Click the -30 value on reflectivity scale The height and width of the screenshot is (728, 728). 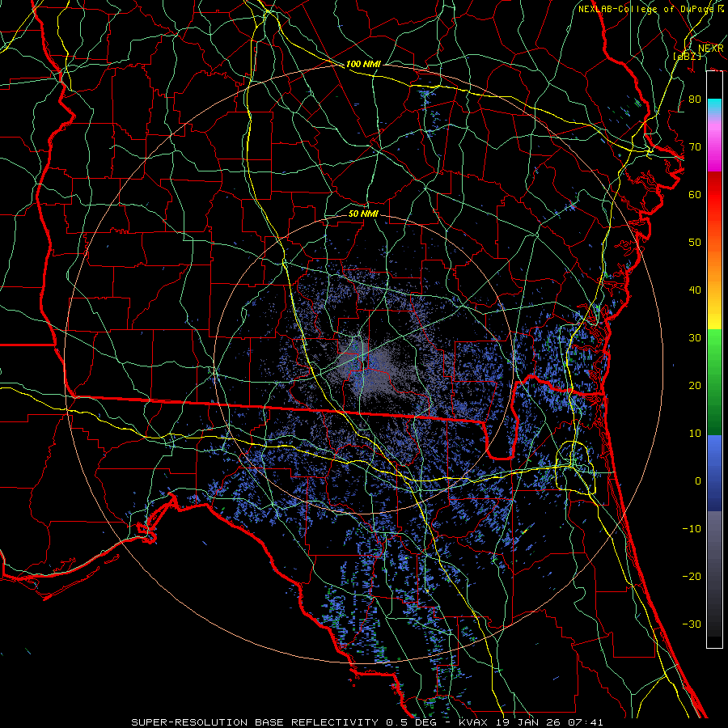[692, 624]
